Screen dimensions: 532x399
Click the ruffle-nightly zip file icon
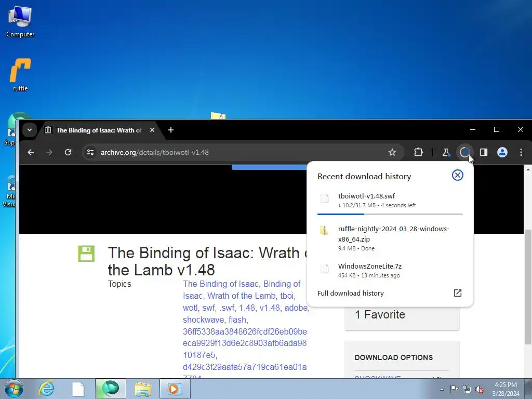pos(324,230)
